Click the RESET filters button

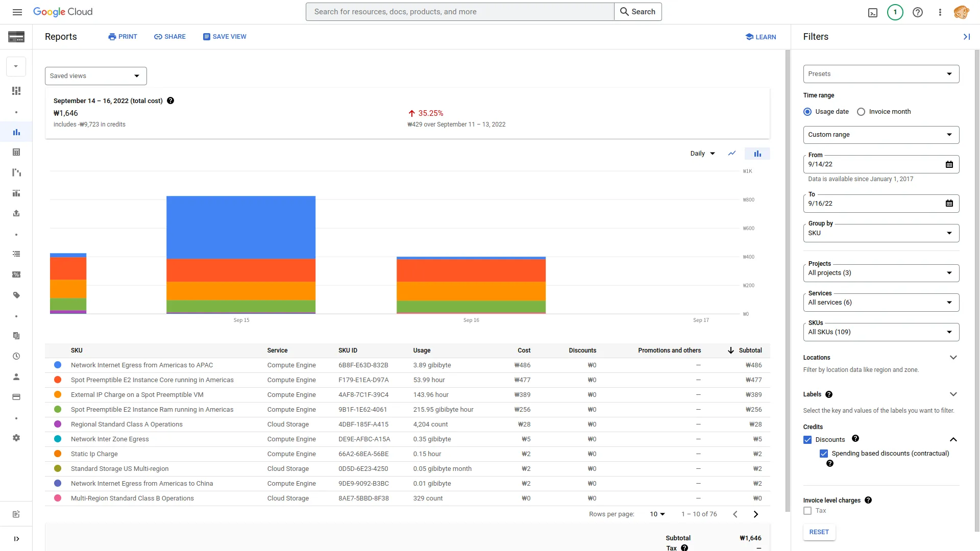pos(819,532)
